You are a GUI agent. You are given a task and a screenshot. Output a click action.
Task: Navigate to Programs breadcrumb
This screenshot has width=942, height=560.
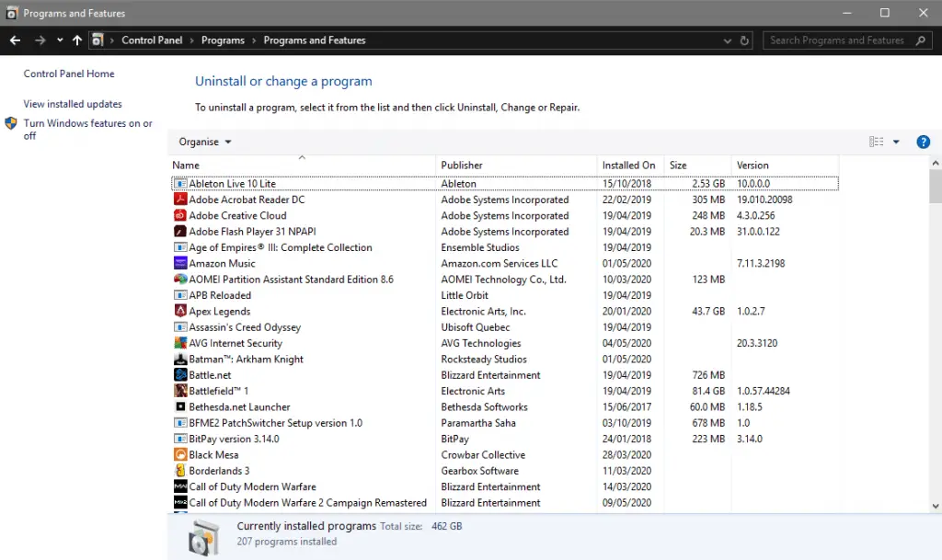click(223, 40)
